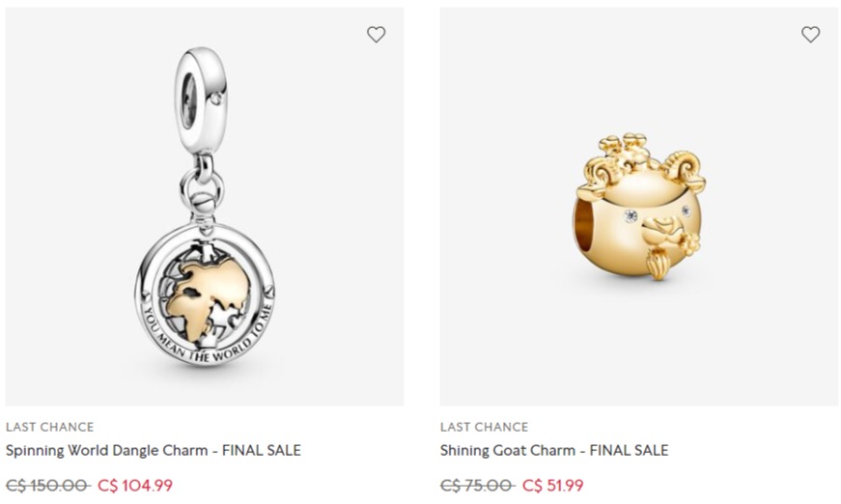The image size is (841, 504).
Task: Click the small ring linking bail and globe
Action: tap(201, 186)
